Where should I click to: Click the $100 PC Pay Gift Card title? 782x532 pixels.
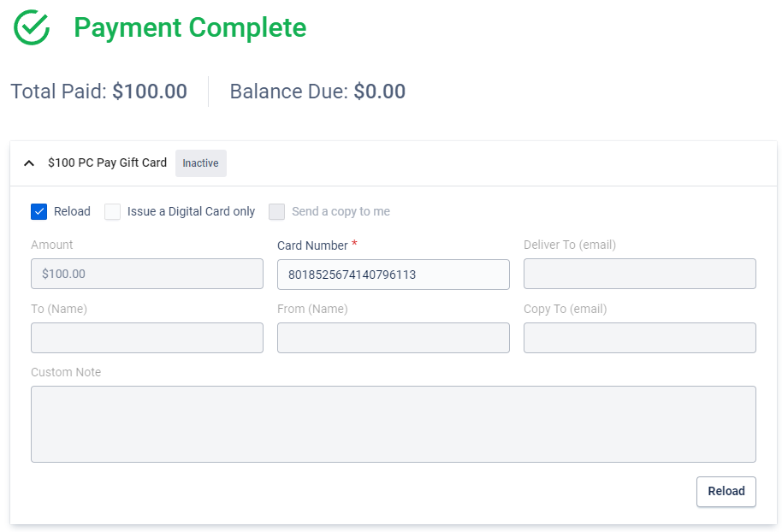click(x=107, y=163)
